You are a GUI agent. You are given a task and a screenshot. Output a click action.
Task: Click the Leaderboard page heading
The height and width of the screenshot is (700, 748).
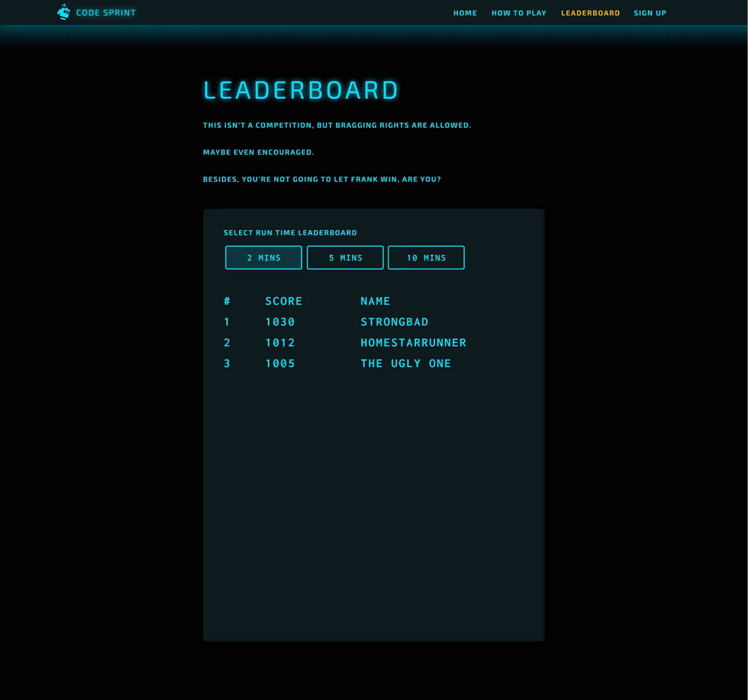[301, 90]
